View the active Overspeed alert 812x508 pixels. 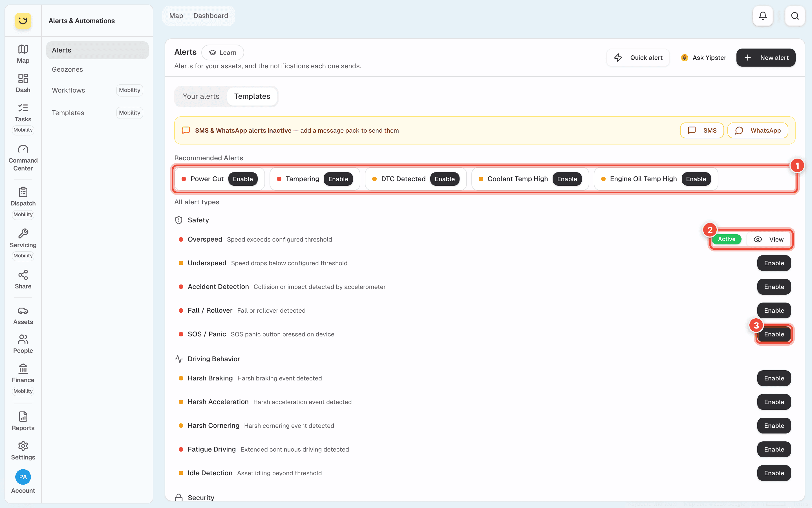[x=768, y=239]
